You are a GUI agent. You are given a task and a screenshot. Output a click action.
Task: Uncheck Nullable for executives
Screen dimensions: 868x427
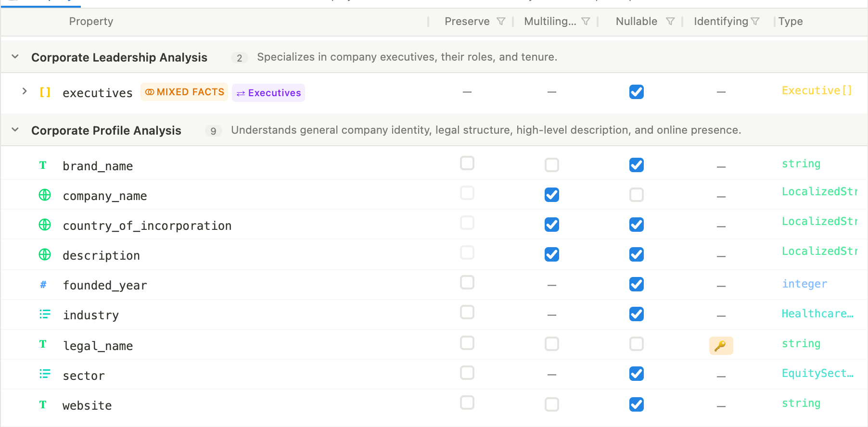pyautogui.click(x=637, y=92)
